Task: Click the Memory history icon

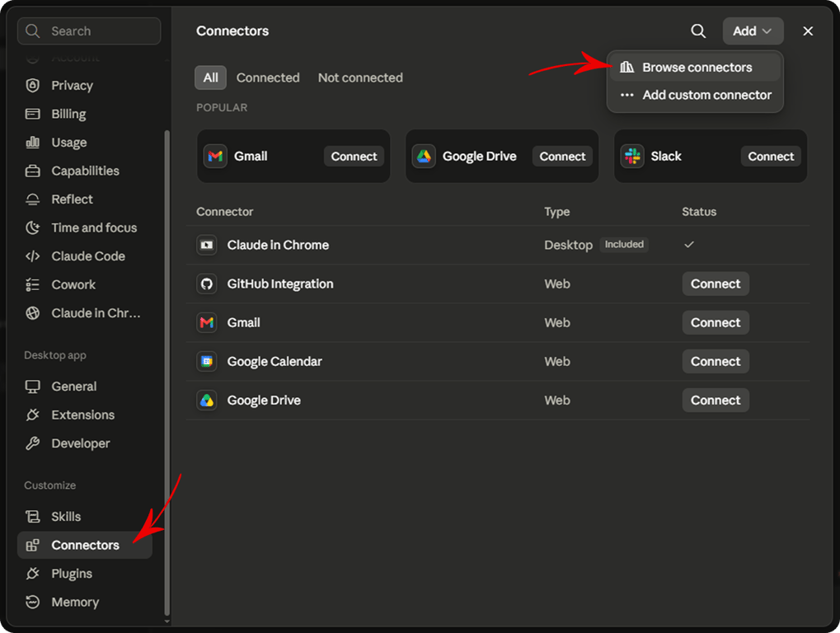Action: tap(33, 602)
